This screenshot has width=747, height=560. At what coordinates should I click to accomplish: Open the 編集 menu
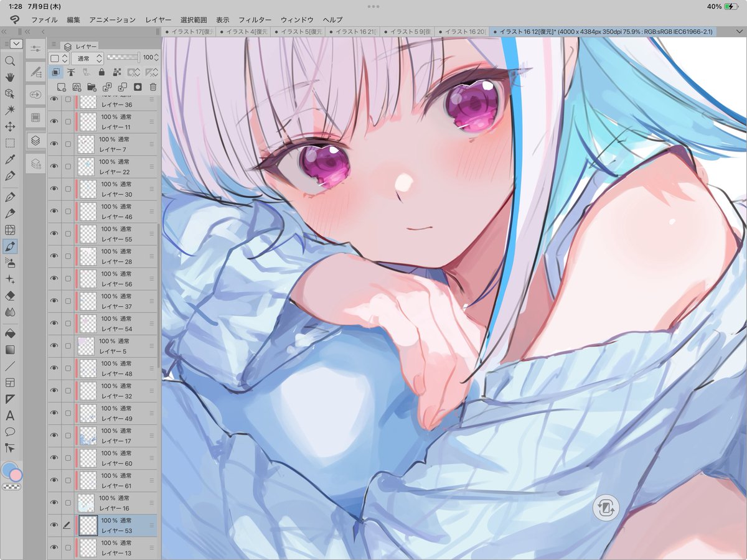[73, 20]
